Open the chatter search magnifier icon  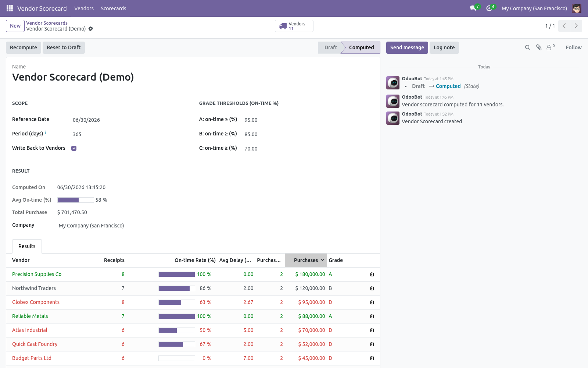coord(528,47)
